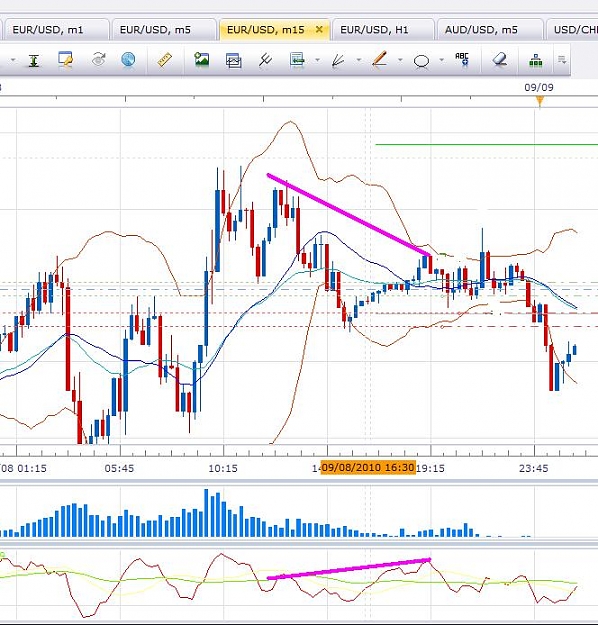The width and height of the screenshot is (598, 625).
Task: Select the ABC text label tool
Action: coord(462,59)
